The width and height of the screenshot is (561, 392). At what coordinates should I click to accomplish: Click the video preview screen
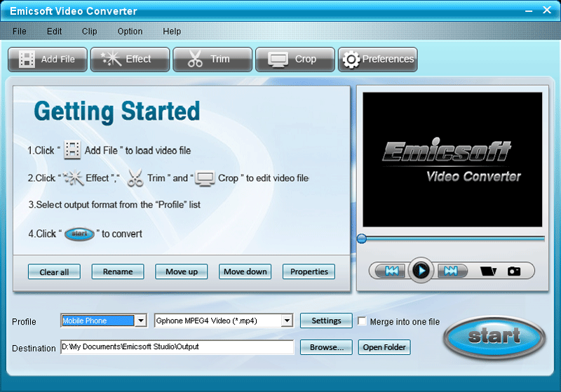[x=452, y=159]
